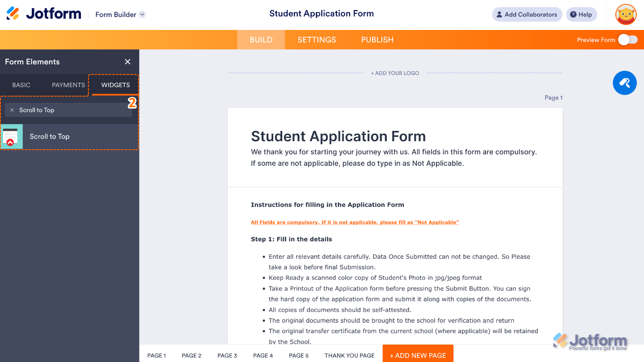Open your profile avatar menu
This screenshot has height=362, width=644.
pos(626,14)
